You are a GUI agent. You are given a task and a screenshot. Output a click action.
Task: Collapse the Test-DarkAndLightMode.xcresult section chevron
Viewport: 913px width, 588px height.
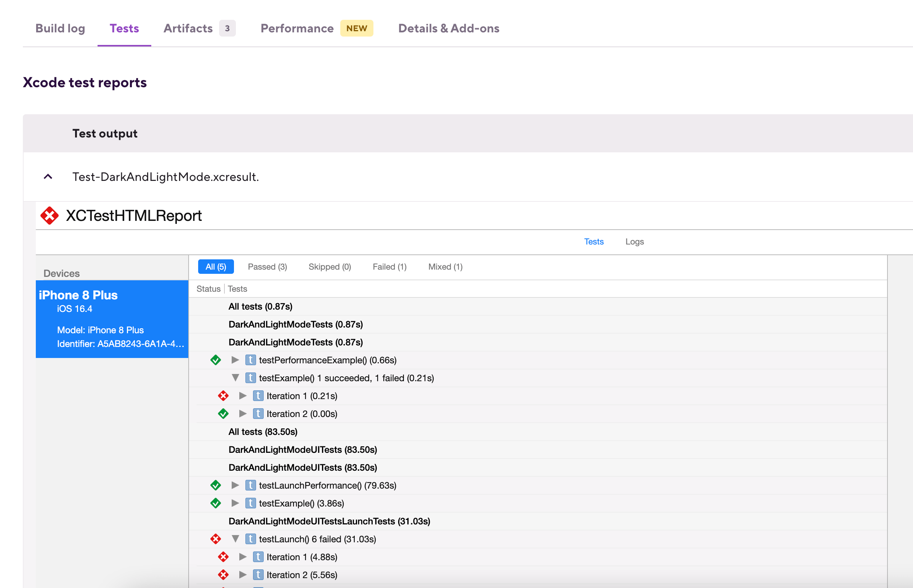[48, 177]
